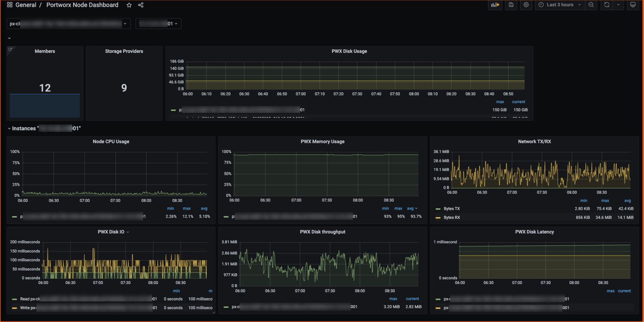Collapse the unnamed row chevron above Members
This screenshot has height=322, width=644.
point(9,38)
